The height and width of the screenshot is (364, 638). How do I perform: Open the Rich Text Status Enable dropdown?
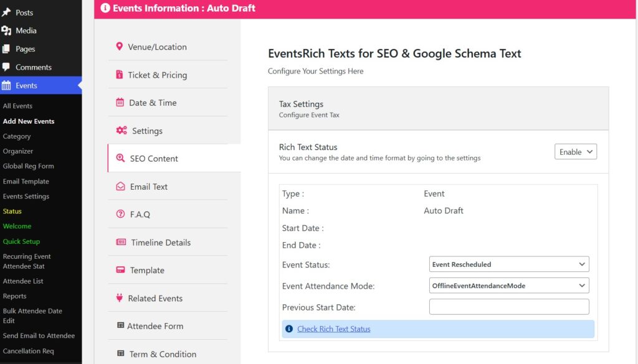pos(575,152)
